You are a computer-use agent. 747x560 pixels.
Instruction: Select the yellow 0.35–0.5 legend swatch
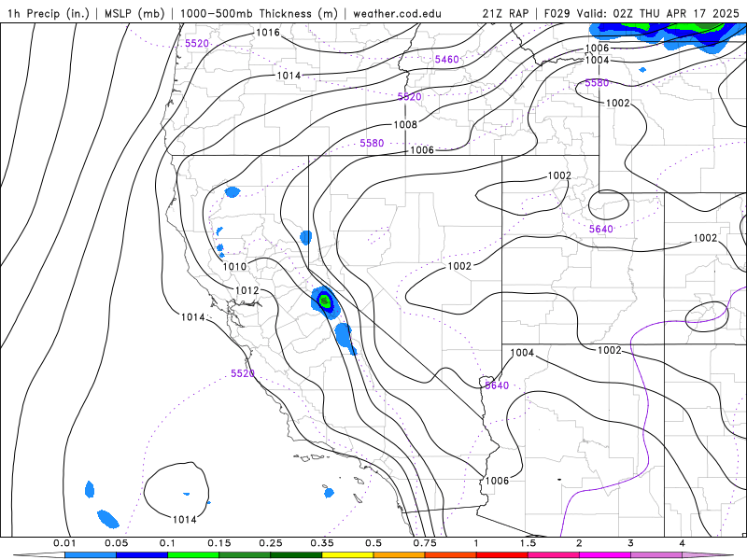click(347, 555)
